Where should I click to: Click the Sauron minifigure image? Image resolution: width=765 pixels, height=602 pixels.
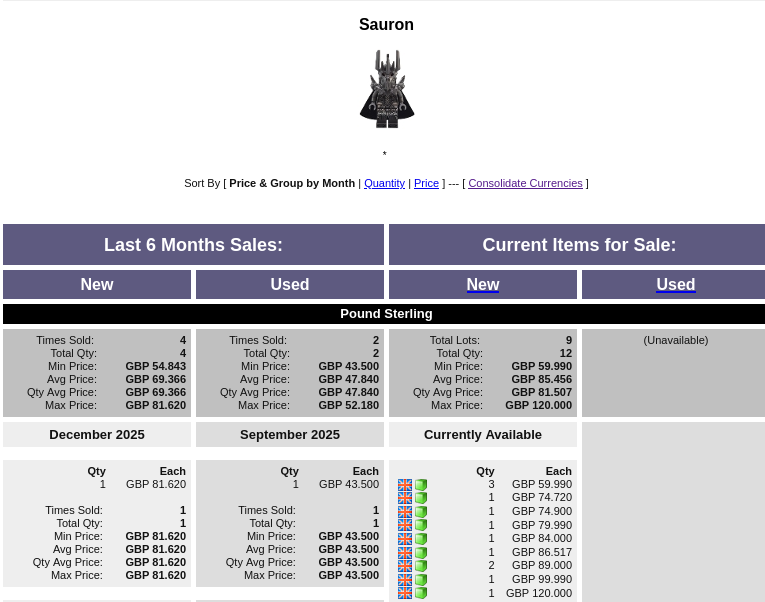pyautogui.click(x=387, y=89)
